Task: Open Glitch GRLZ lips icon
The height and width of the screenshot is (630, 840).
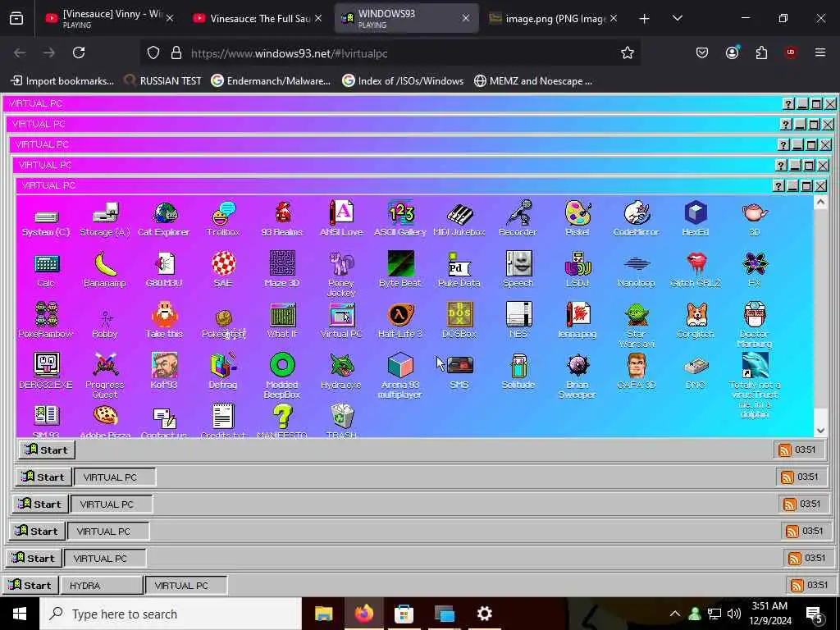Action: 696,271
